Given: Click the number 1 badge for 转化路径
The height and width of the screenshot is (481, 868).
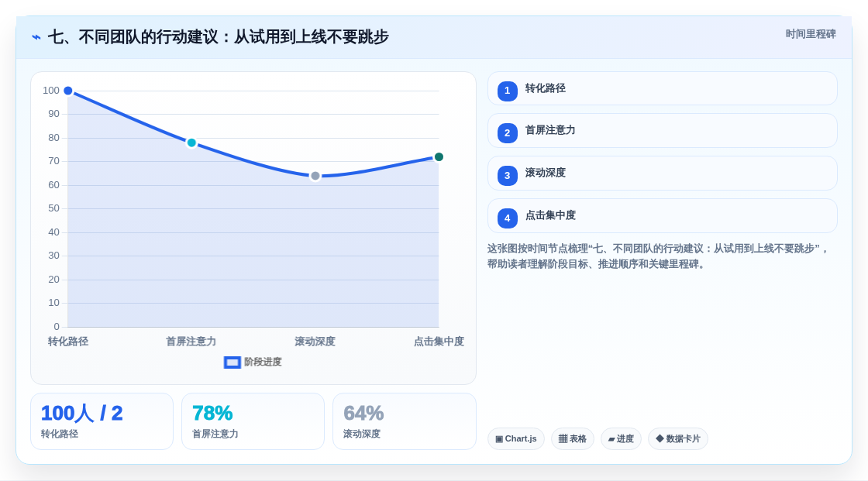Looking at the screenshot, I should point(507,91).
